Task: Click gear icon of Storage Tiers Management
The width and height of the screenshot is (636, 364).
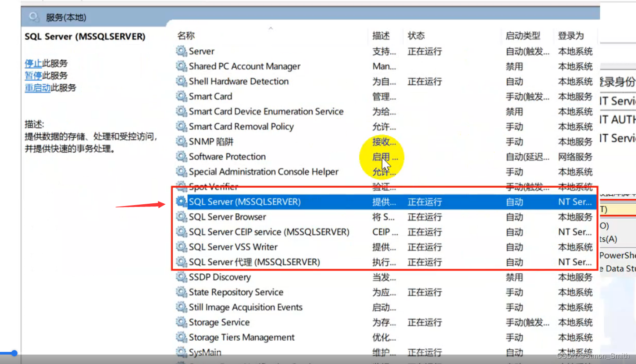Action: pyautogui.click(x=181, y=338)
